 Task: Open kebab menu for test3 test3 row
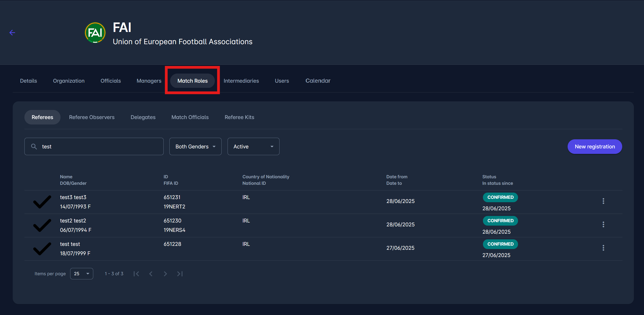point(603,201)
